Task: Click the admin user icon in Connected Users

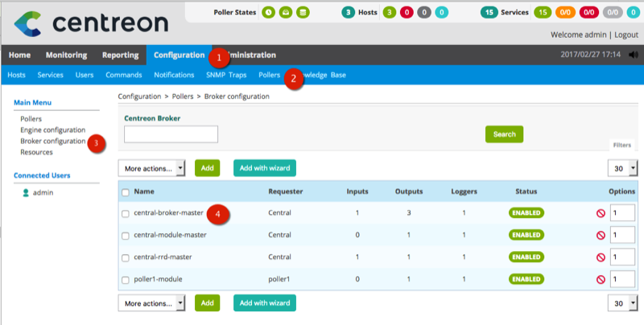Action: coord(26,192)
